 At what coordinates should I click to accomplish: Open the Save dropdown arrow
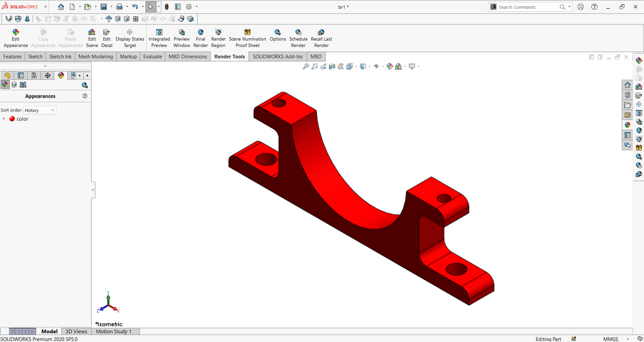pos(111,7)
